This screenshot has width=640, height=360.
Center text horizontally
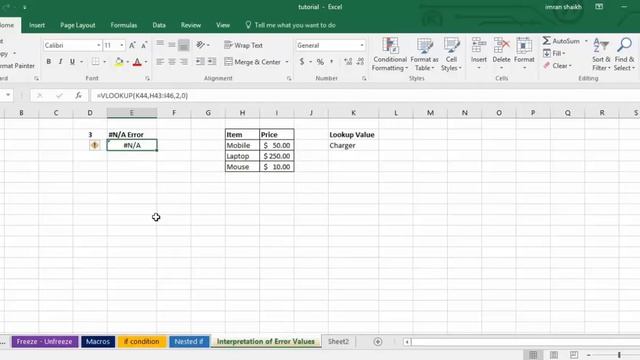pyautogui.click(x=172, y=62)
